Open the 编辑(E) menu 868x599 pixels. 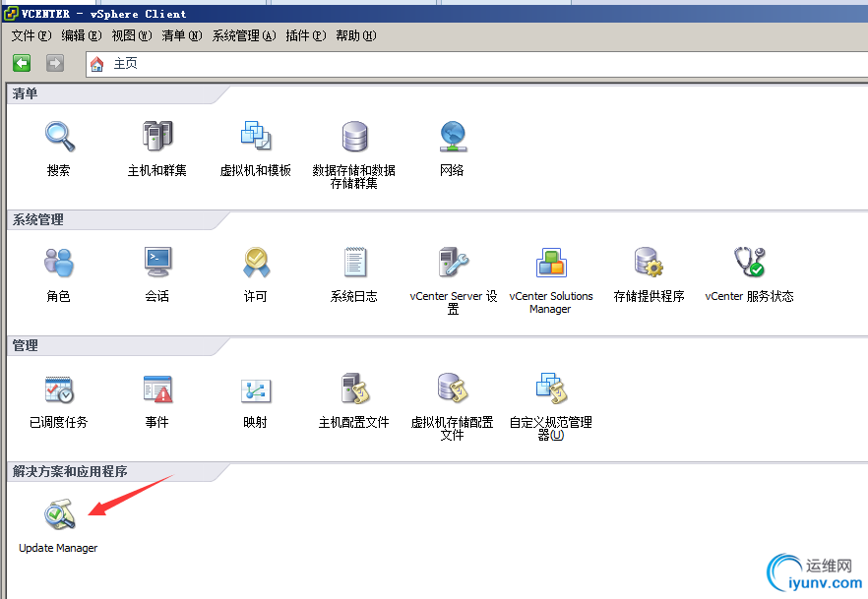(82, 36)
